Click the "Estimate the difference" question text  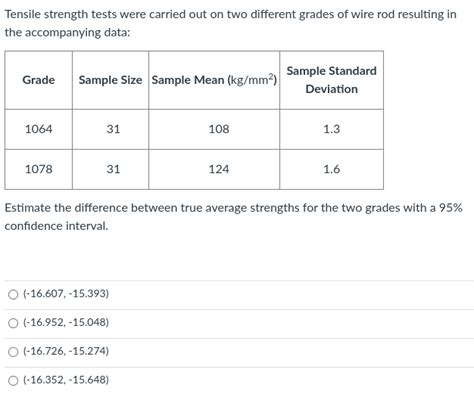click(x=233, y=217)
